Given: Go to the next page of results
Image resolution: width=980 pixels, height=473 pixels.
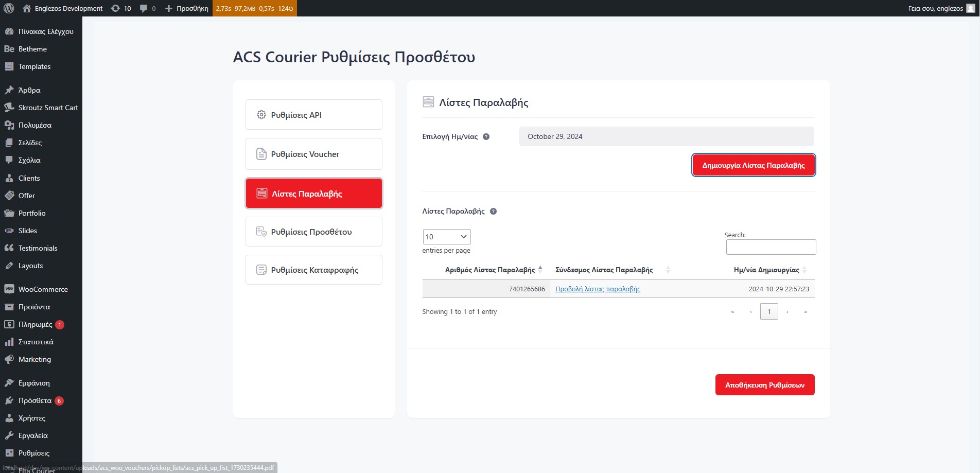Looking at the screenshot, I should pos(787,311).
